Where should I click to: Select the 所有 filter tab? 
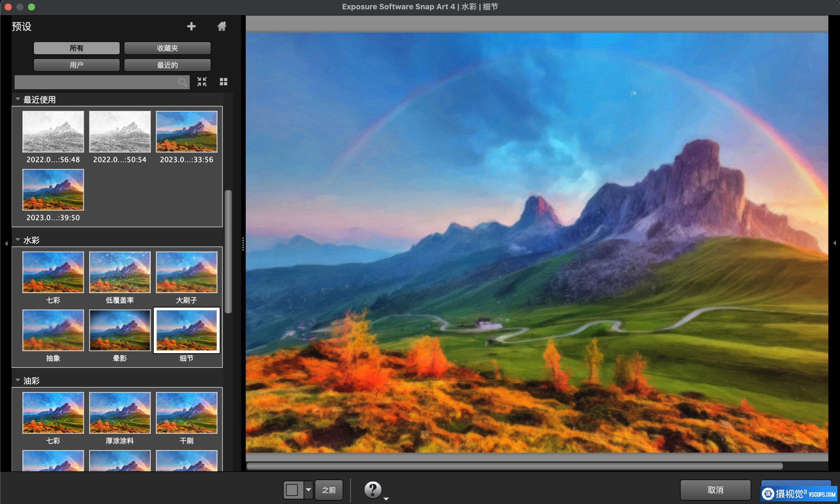pyautogui.click(x=76, y=48)
